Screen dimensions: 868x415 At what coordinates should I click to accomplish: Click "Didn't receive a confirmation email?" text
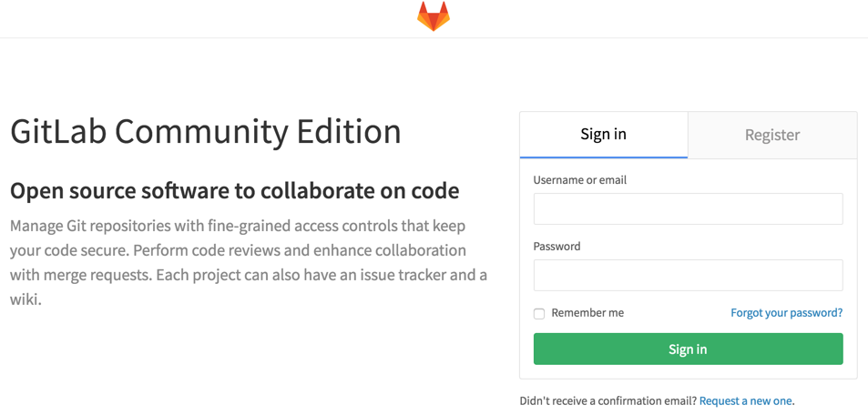[x=608, y=400]
